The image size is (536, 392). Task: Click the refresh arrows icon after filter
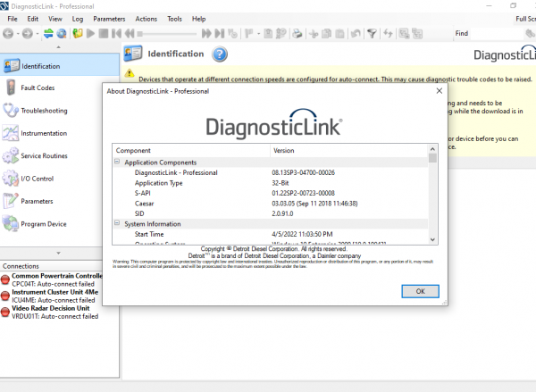click(388, 34)
